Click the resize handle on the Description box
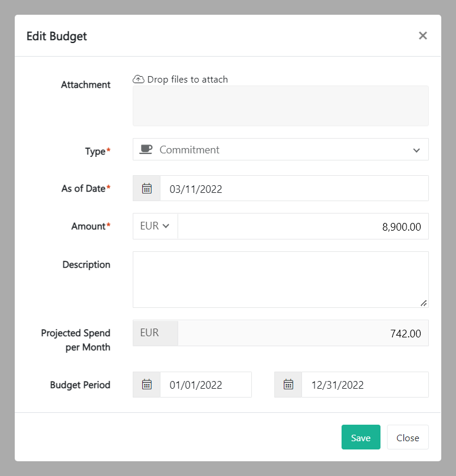456x476 pixels. point(424,303)
